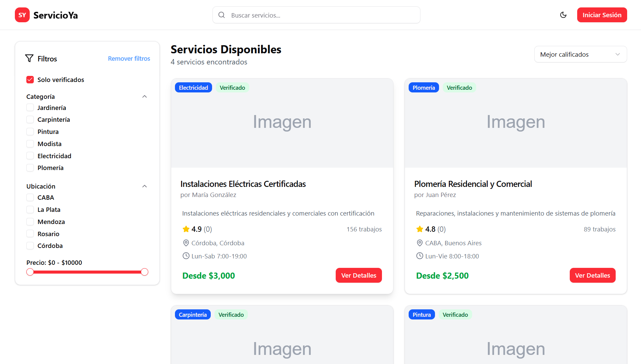Viewport: 641px width, 364px height.
Task: Click the Buscar servicios search field
Action: point(316,15)
